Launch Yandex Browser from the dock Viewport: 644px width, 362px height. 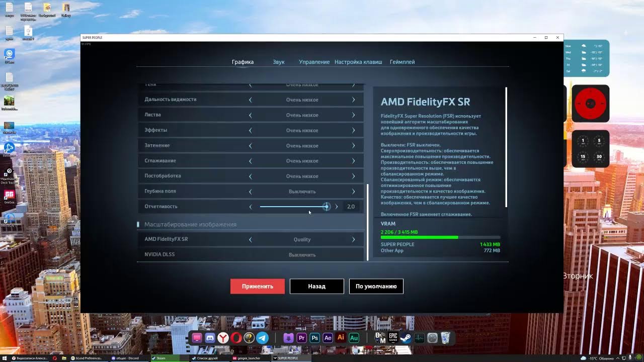(223, 338)
